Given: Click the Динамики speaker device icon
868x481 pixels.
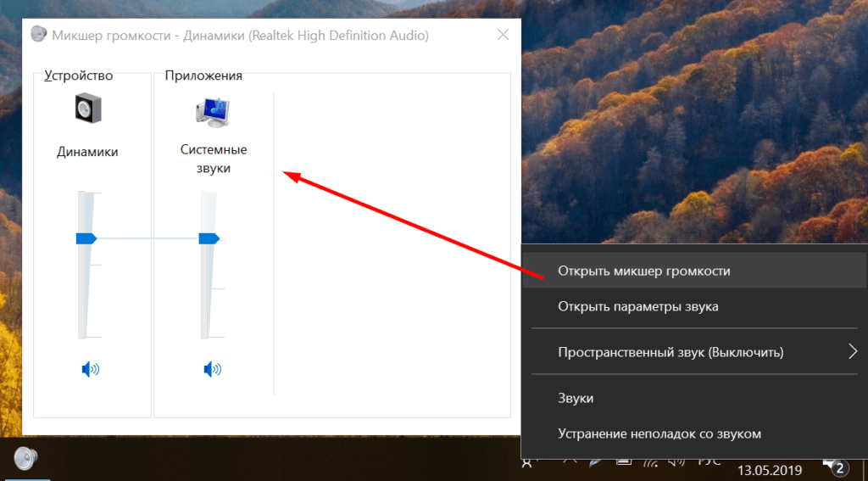Looking at the screenshot, I should coord(88,108).
